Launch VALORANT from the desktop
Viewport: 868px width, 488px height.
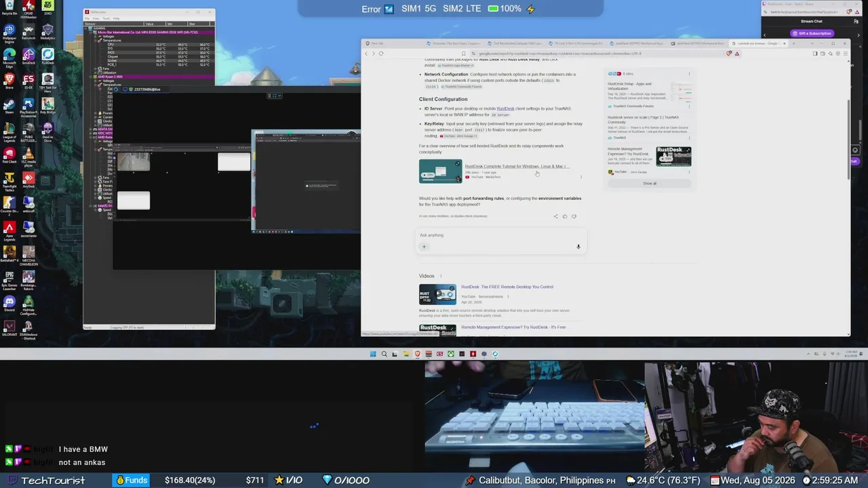9,329
